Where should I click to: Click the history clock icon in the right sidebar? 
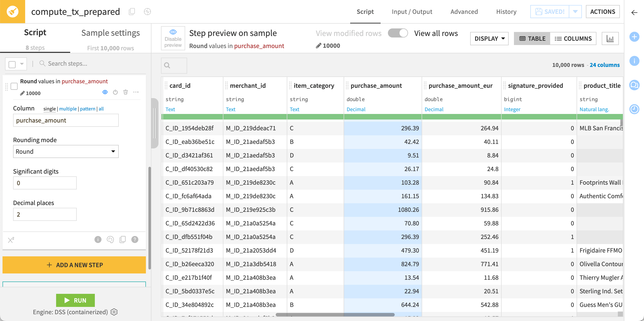pos(634,109)
